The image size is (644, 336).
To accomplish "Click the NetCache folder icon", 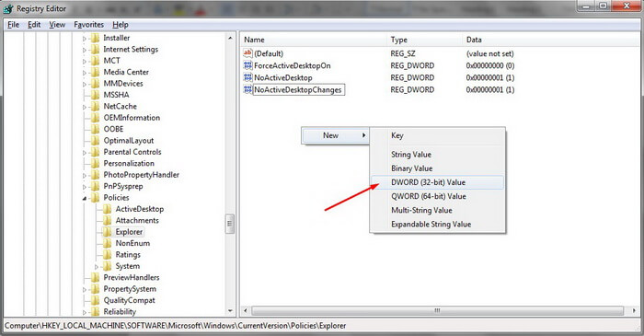I will click(x=96, y=107).
